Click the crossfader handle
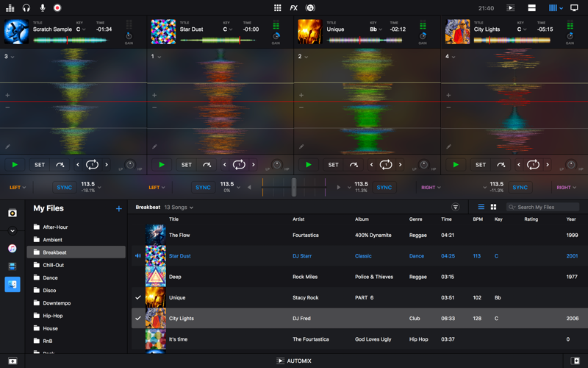 [294, 187]
